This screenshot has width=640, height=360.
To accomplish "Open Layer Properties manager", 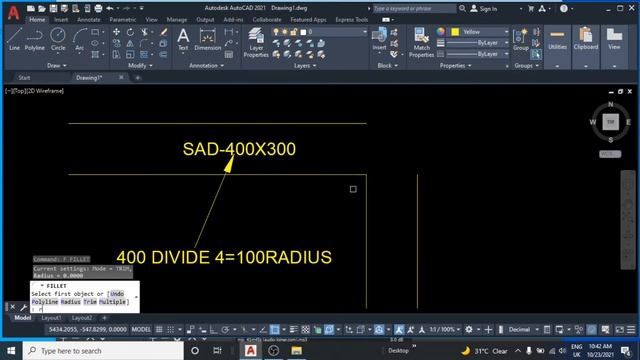I will [x=256, y=42].
